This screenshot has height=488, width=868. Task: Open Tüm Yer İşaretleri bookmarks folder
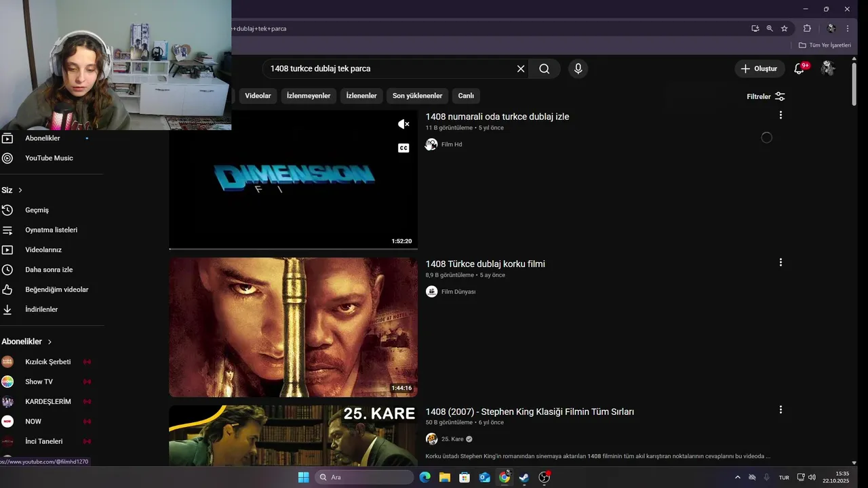pyautogui.click(x=825, y=45)
